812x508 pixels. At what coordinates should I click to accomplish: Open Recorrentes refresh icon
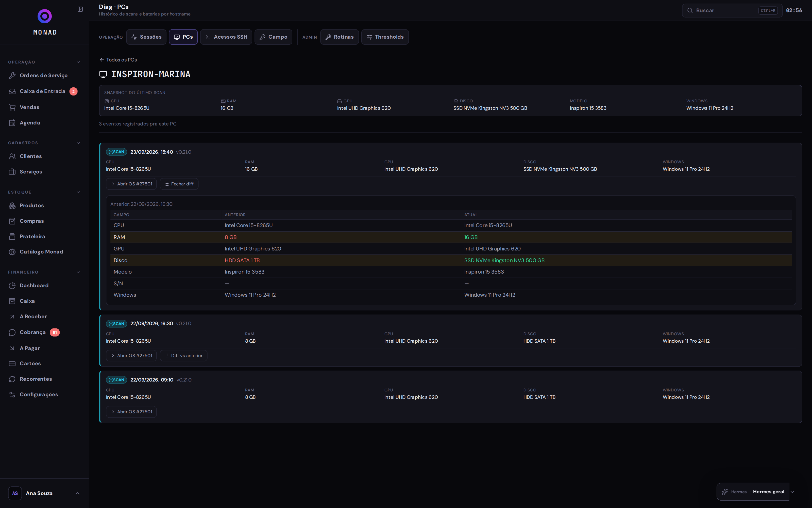tap(12, 379)
